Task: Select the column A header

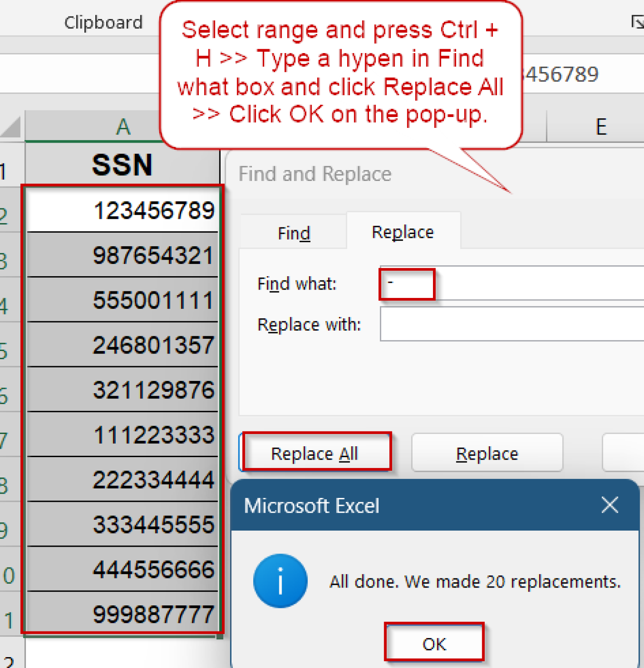Action: pyautogui.click(x=122, y=127)
